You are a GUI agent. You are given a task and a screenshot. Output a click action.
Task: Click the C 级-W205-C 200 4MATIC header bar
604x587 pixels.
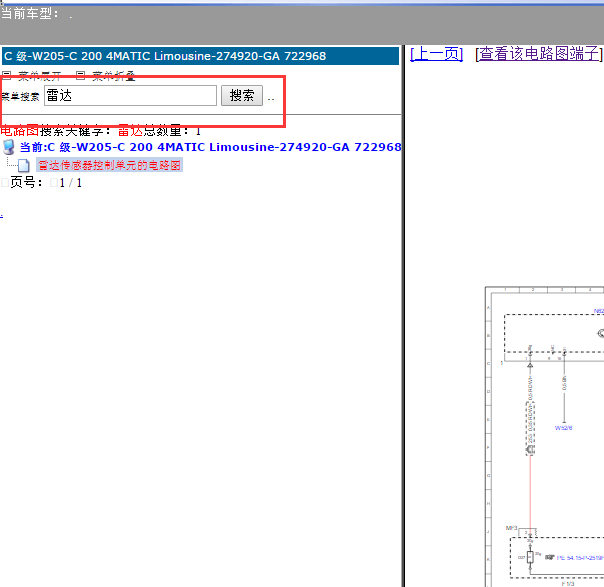[x=200, y=56]
